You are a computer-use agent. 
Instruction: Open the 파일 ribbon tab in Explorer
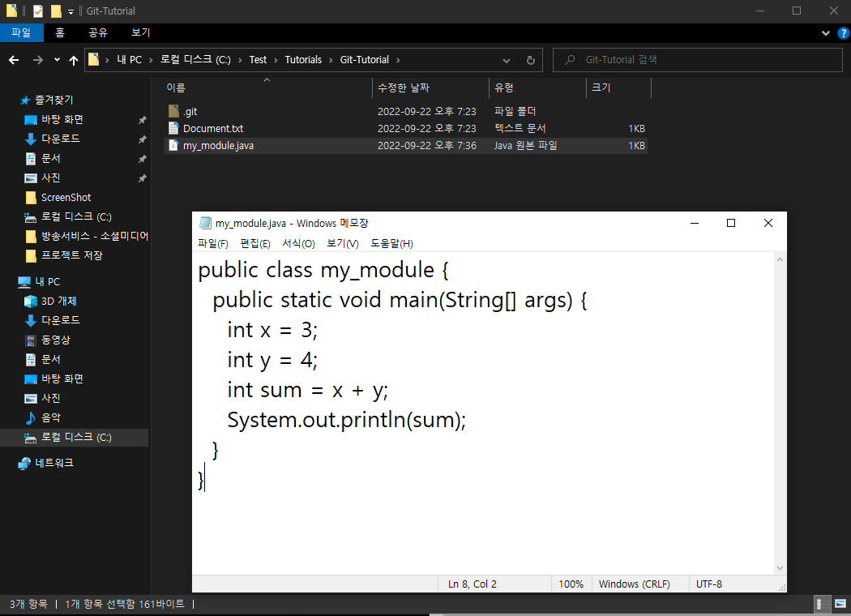[x=21, y=32]
